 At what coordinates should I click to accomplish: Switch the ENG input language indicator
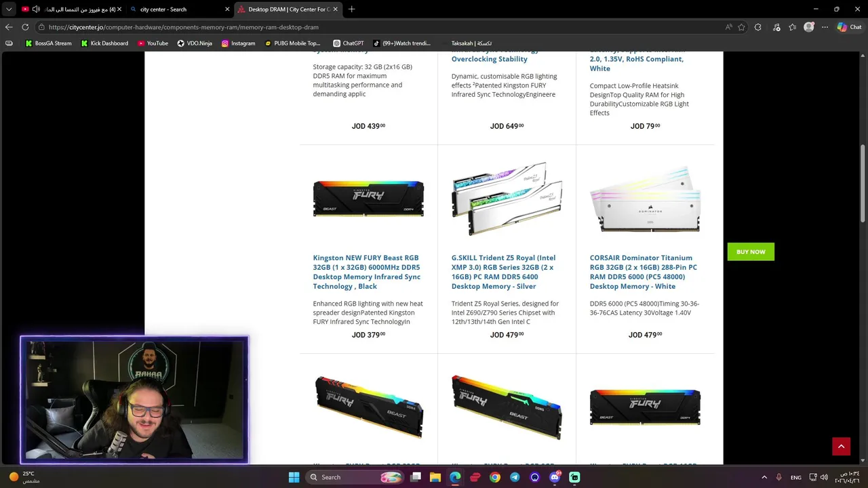tap(796, 477)
